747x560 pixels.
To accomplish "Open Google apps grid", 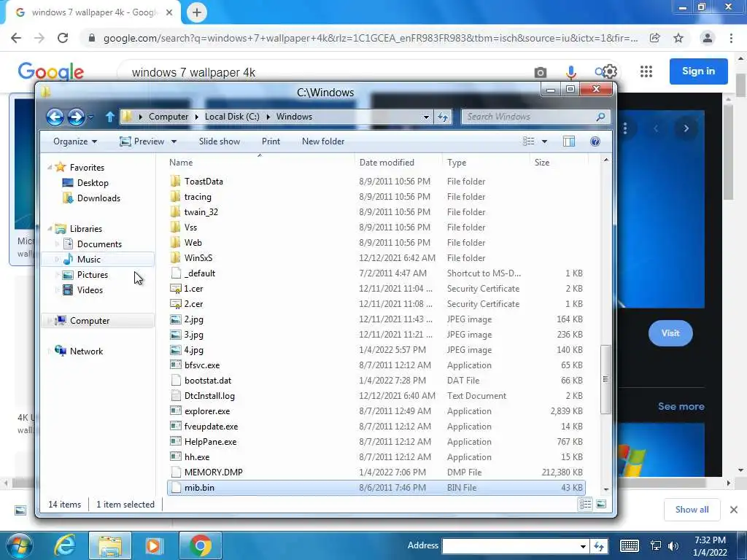I will click(646, 72).
